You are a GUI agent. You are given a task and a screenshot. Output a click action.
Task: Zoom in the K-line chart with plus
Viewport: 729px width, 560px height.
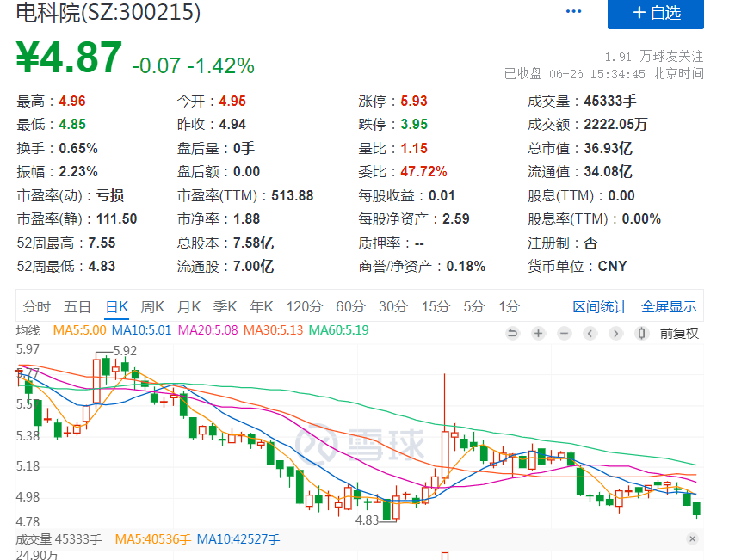[x=539, y=333]
